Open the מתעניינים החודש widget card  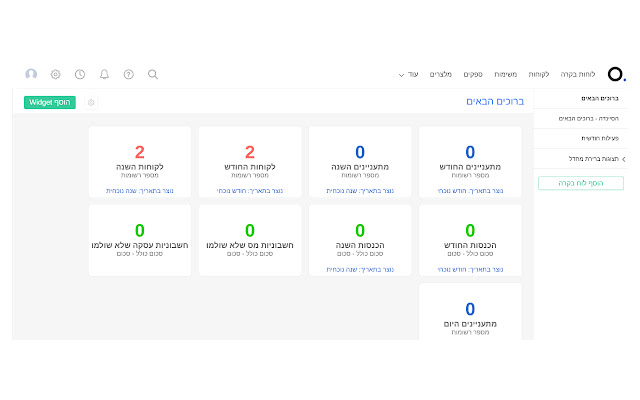pos(470,160)
